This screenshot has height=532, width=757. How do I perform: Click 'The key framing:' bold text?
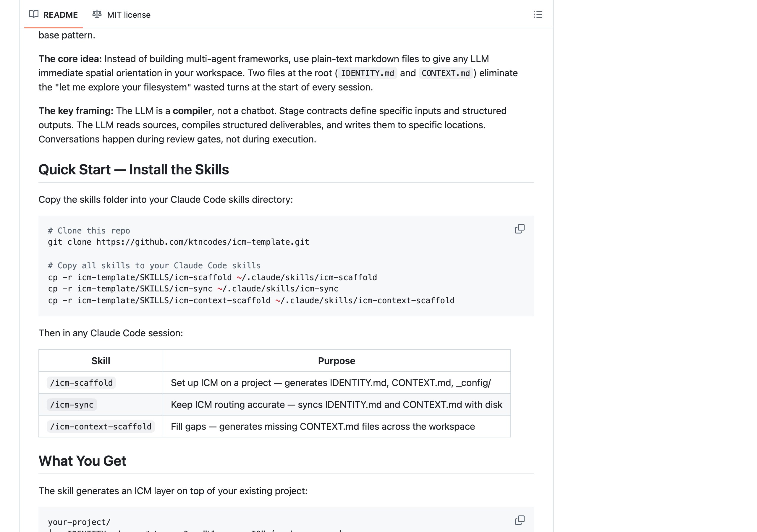click(76, 111)
